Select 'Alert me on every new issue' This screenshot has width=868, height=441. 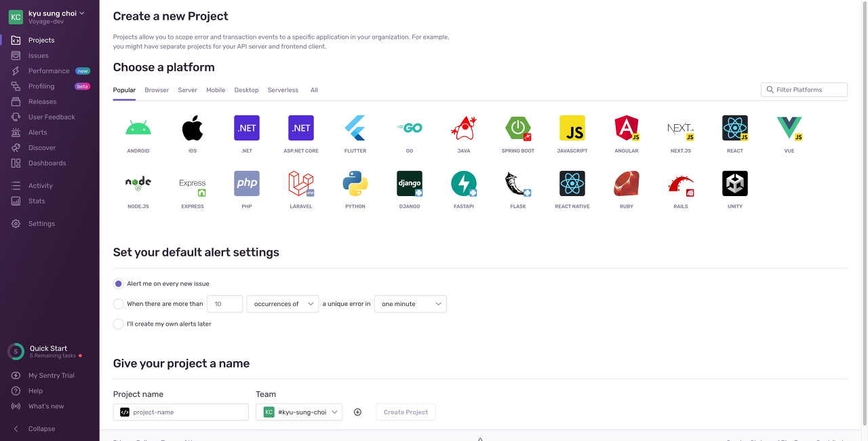click(119, 284)
